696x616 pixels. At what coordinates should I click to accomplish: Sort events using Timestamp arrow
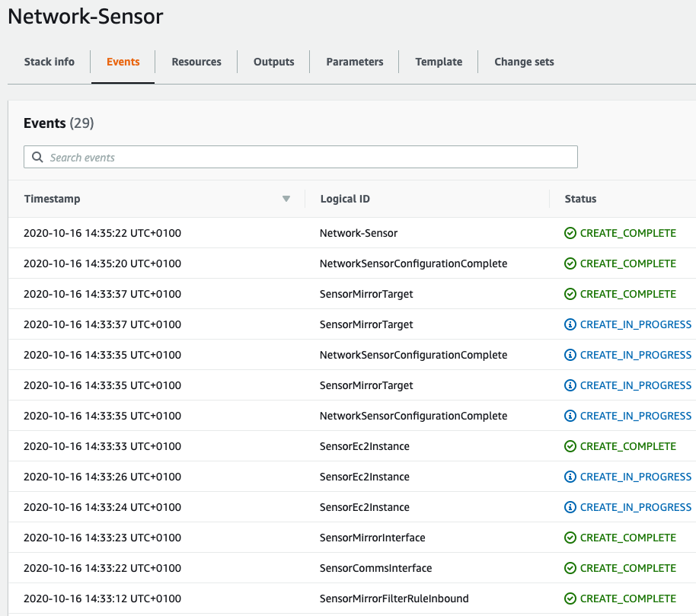[x=286, y=199]
